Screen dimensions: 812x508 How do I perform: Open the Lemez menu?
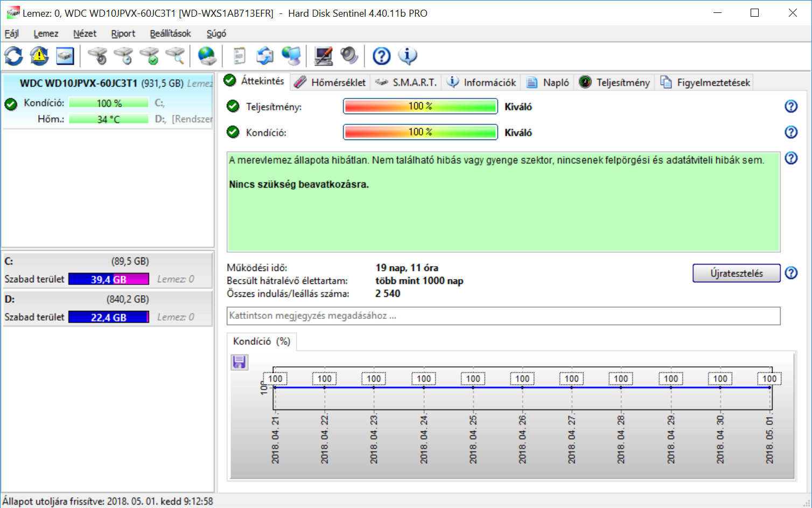click(46, 33)
